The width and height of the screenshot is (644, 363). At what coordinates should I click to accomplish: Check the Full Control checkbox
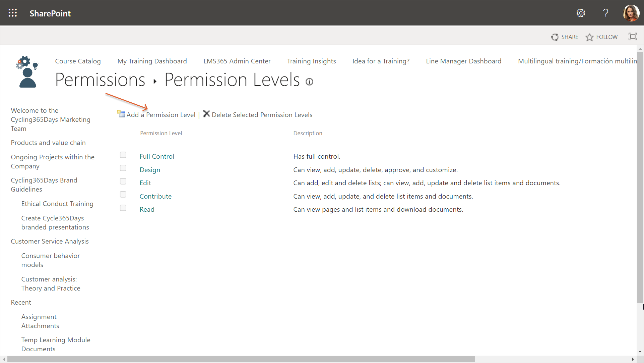(x=123, y=155)
